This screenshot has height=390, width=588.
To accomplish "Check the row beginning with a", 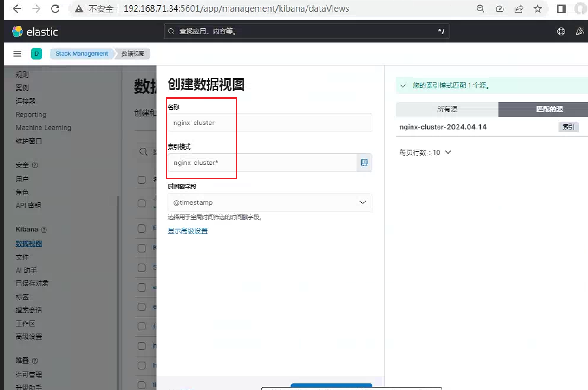I will (x=142, y=287).
